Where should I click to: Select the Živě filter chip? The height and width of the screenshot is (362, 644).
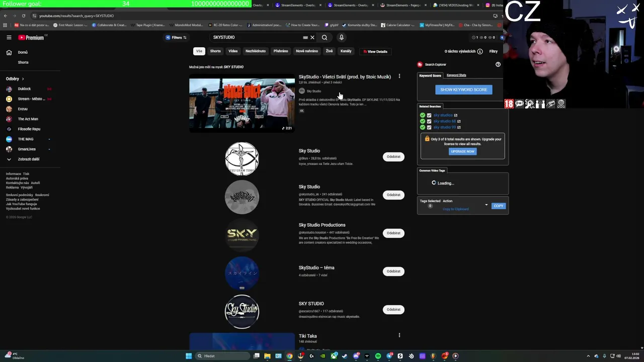point(329,51)
